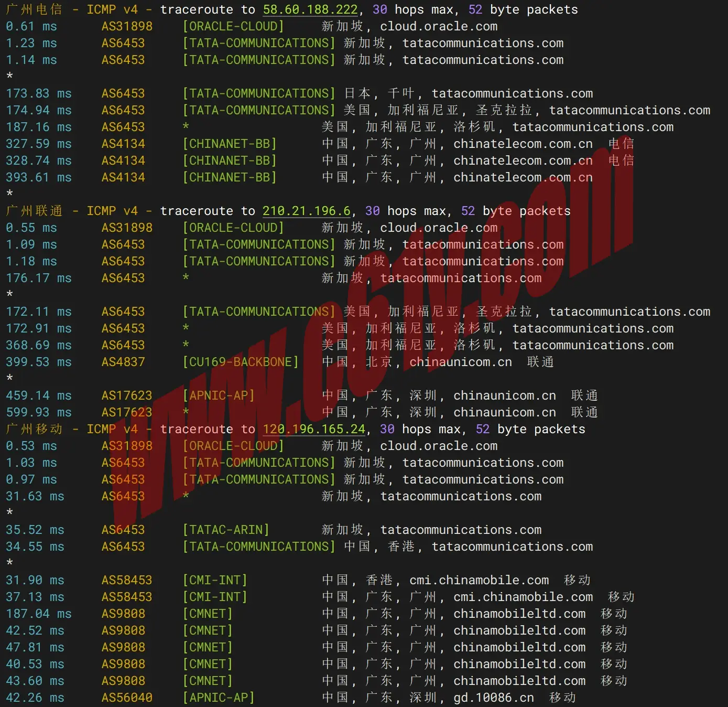Select the 176.17 ms latency value
This screenshot has height=707, width=728.
[39, 278]
